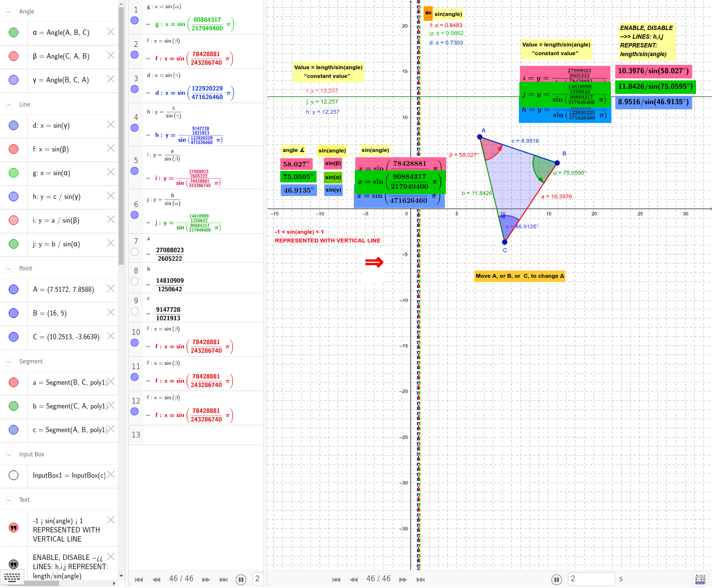Remove line h: y = c / sin(γ)
Screen dimensions: 713x588
point(111,196)
